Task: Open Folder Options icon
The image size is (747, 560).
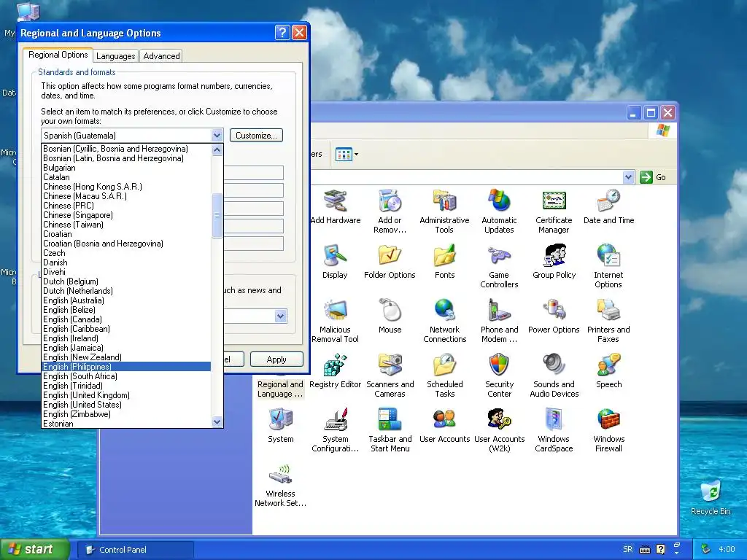Action: pos(390,262)
